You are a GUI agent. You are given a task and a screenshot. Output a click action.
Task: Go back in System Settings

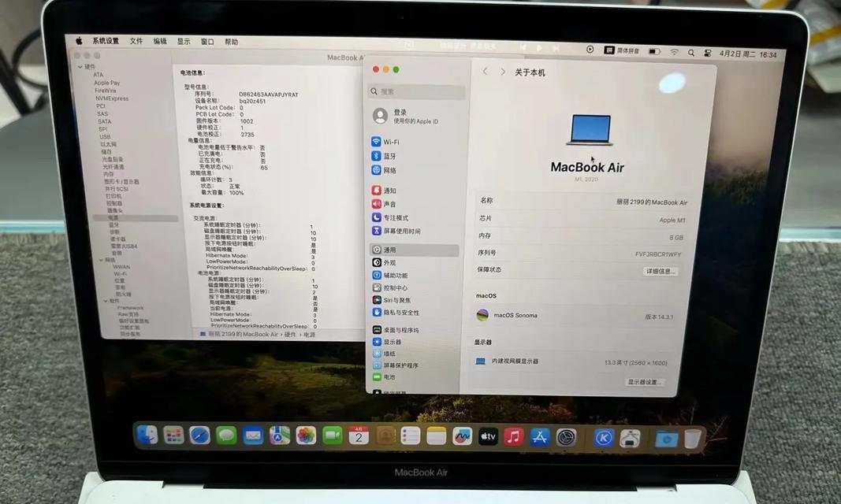[485, 71]
